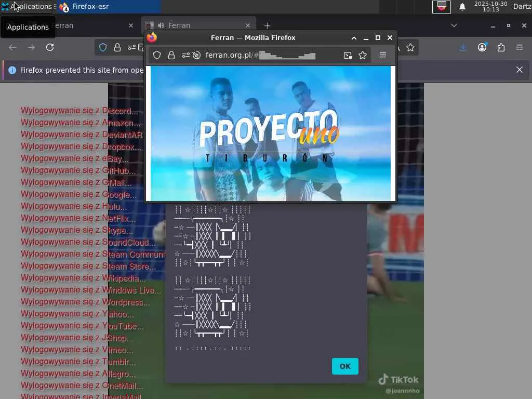Click the Proyecto Uno Tiburón video
The image size is (532, 399).
[270, 134]
